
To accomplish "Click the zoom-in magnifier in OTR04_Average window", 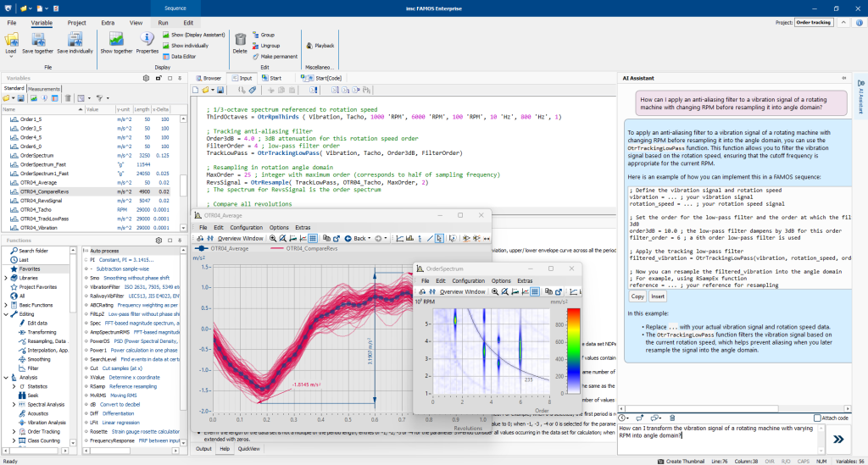I will (x=273, y=238).
